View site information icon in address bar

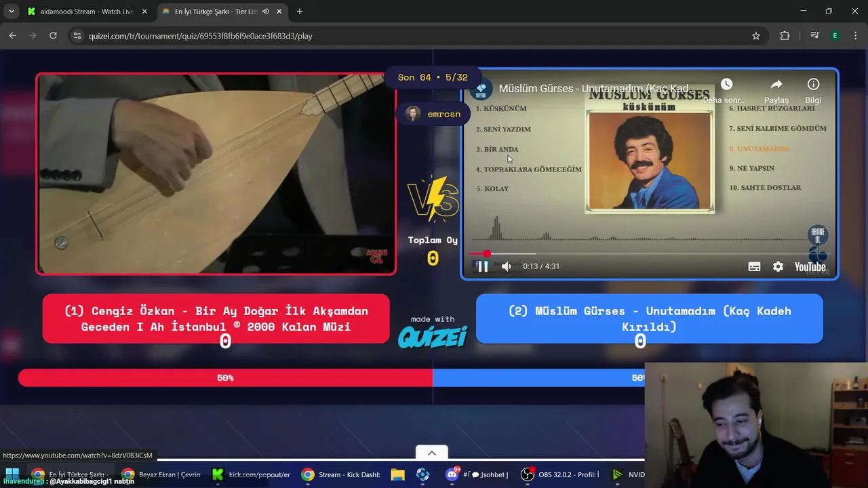[x=77, y=36]
